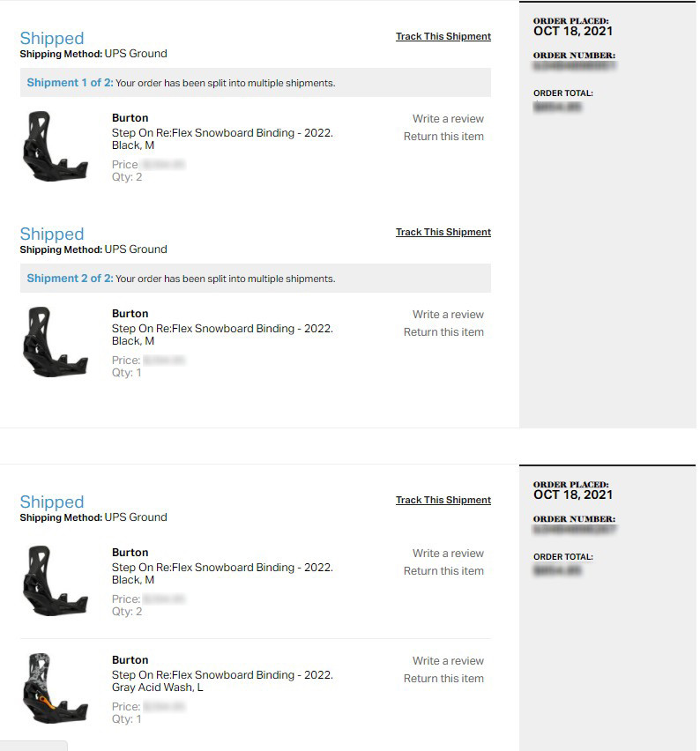Track shipment for the Gray Acid Wash order
Screen dimensions: 700x751
point(443,501)
